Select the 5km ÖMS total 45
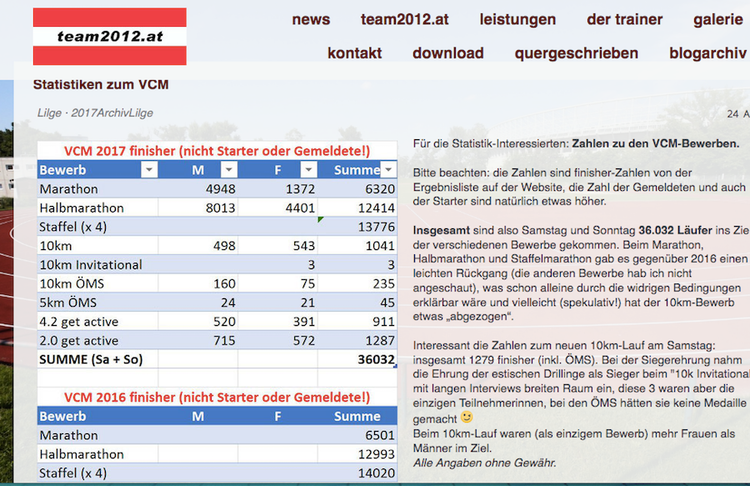750x486 pixels. [x=387, y=303]
